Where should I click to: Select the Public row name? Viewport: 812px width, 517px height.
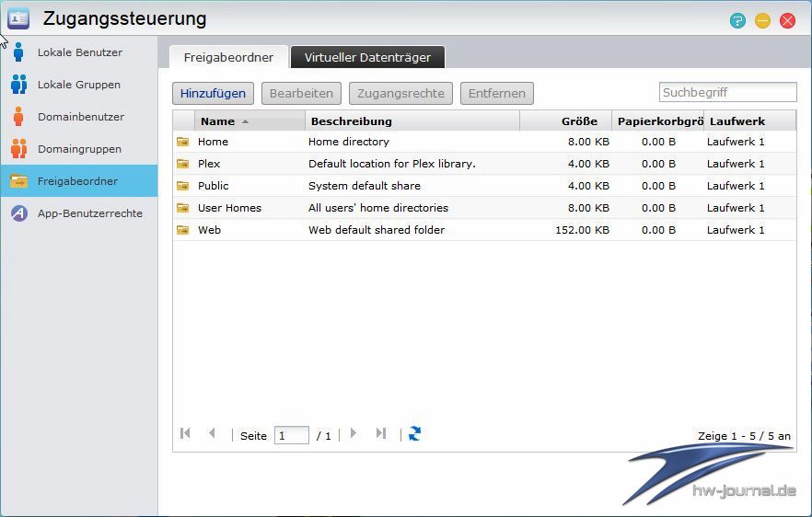click(214, 185)
